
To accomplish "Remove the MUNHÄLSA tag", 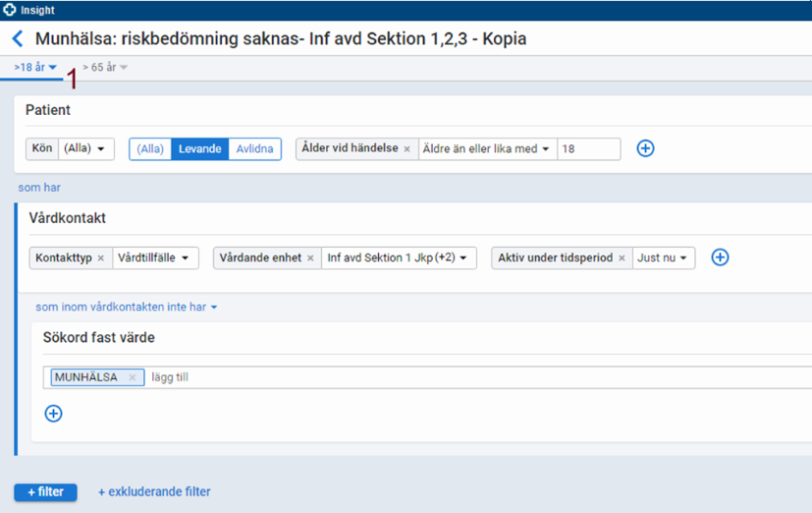I will coord(133,377).
